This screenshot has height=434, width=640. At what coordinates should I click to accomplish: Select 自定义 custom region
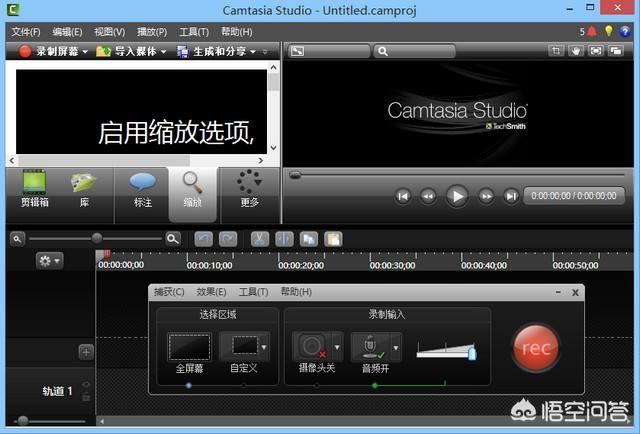tap(240, 347)
